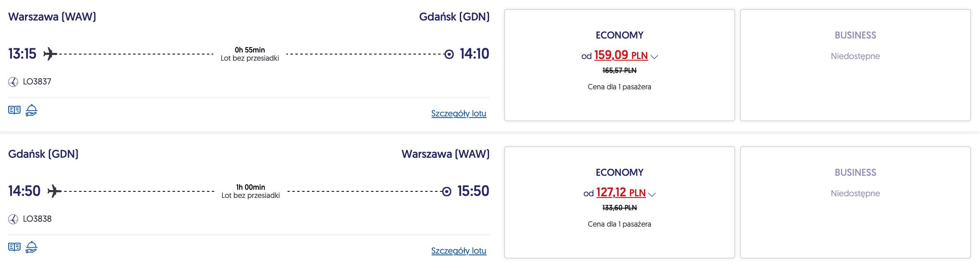Click the meal service icon for flight LO3837

32,110
